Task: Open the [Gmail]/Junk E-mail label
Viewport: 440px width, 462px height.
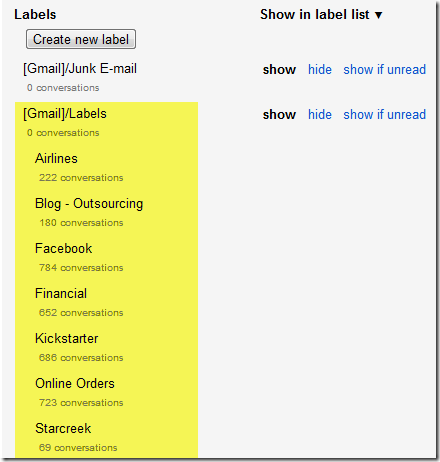Action: (x=80, y=69)
